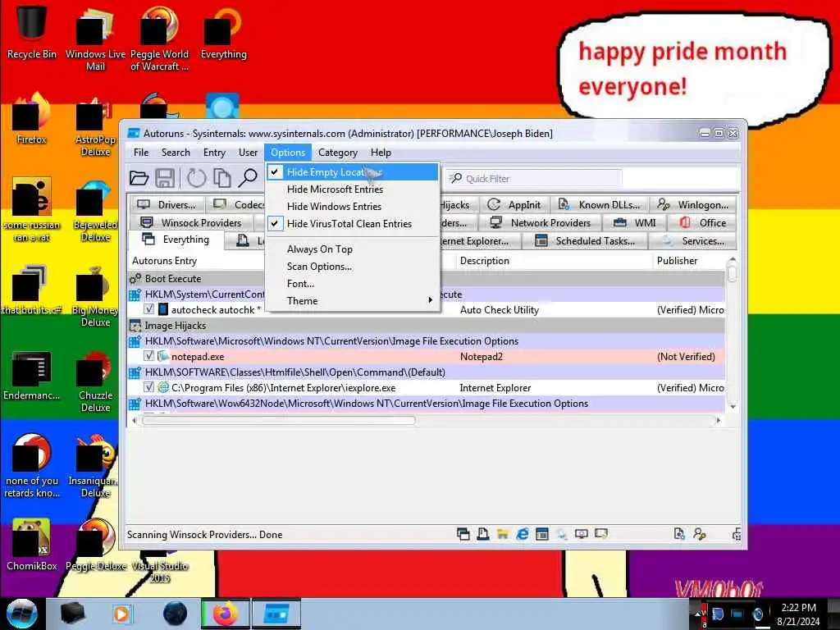Click the Copy toolbar icon

point(221,178)
